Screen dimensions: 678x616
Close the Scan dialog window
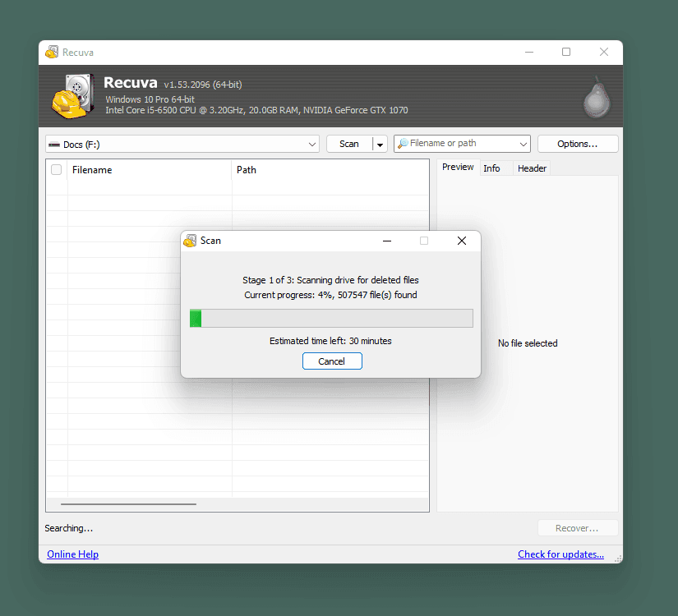462,241
